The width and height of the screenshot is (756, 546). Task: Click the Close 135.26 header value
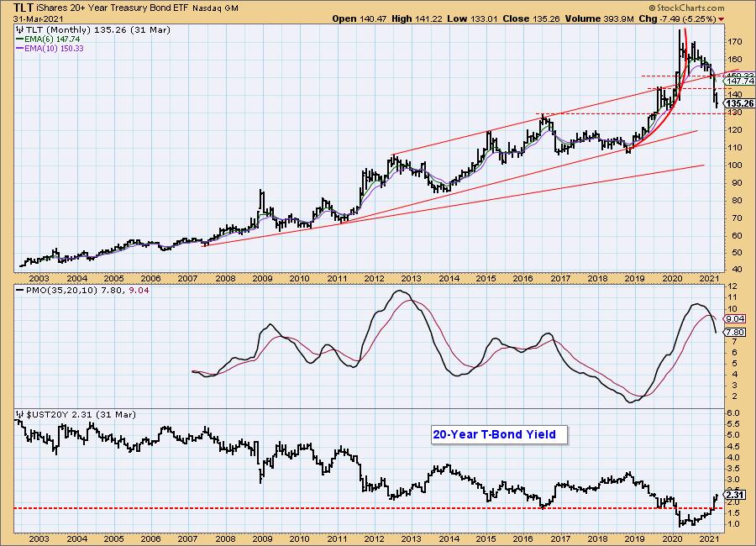(x=531, y=18)
